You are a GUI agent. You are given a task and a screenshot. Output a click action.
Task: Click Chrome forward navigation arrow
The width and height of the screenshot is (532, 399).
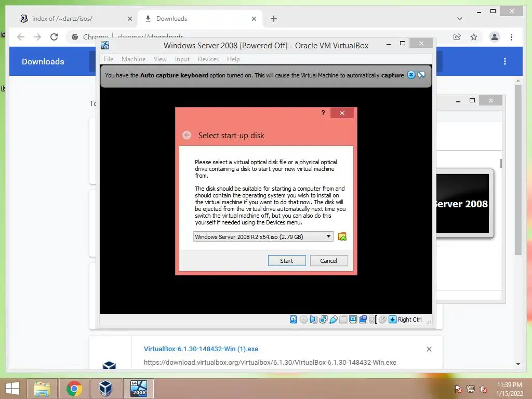pyautogui.click(x=37, y=37)
